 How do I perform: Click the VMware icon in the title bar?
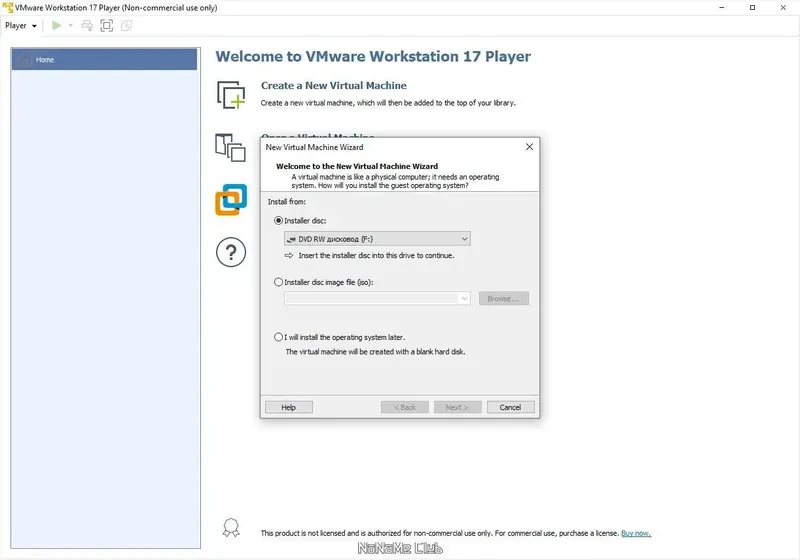(x=8, y=8)
